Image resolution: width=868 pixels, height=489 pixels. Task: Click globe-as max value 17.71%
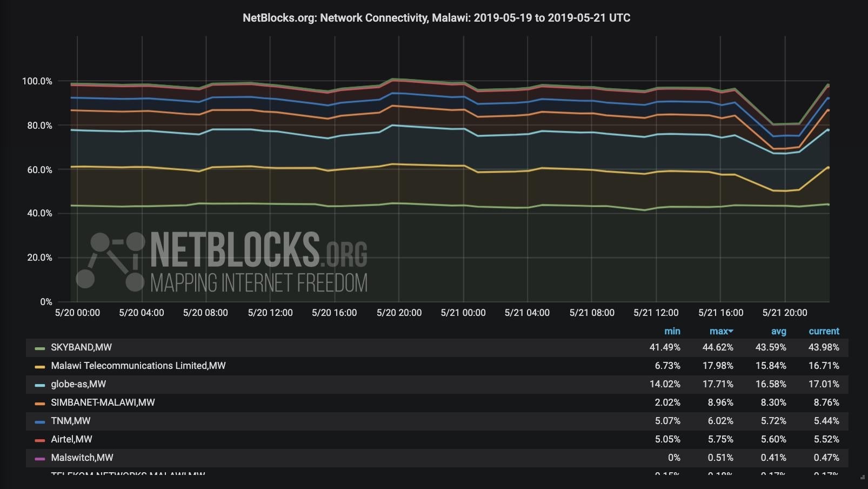[718, 384]
